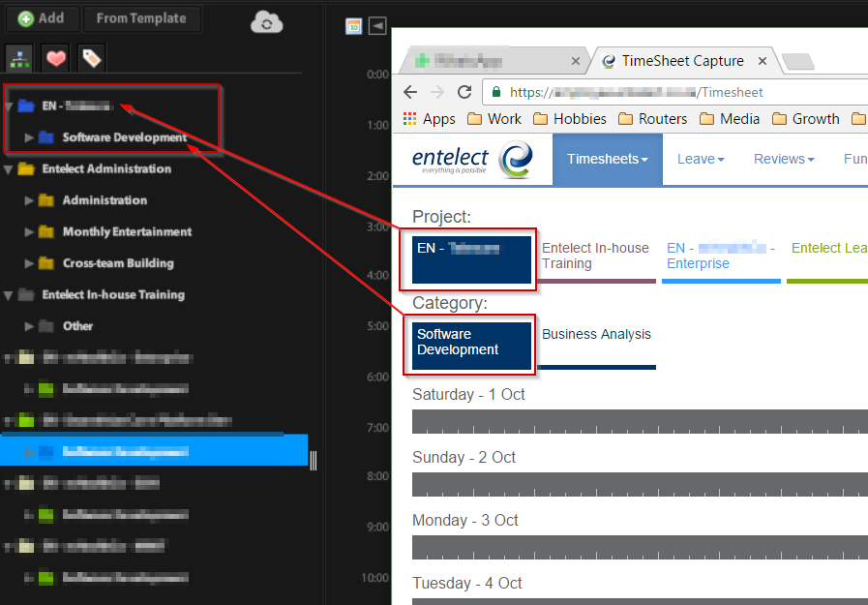Click the gray Other folder icon
Screen dimensions: 868x605
(x=46, y=326)
